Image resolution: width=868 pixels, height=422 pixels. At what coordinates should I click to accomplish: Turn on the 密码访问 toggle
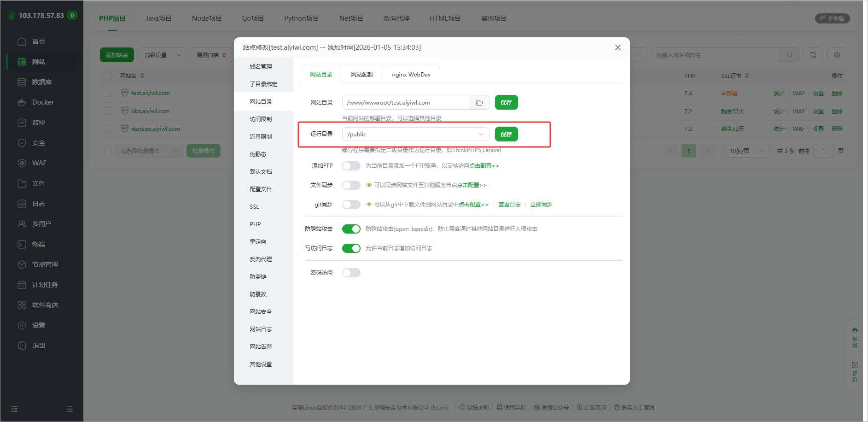coord(351,273)
